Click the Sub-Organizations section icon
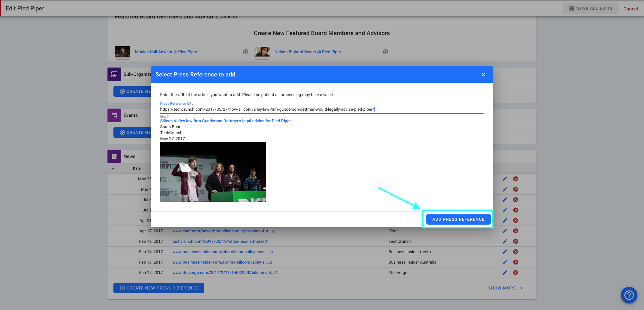The image size is (644, 310). click(x=114, y=74)
